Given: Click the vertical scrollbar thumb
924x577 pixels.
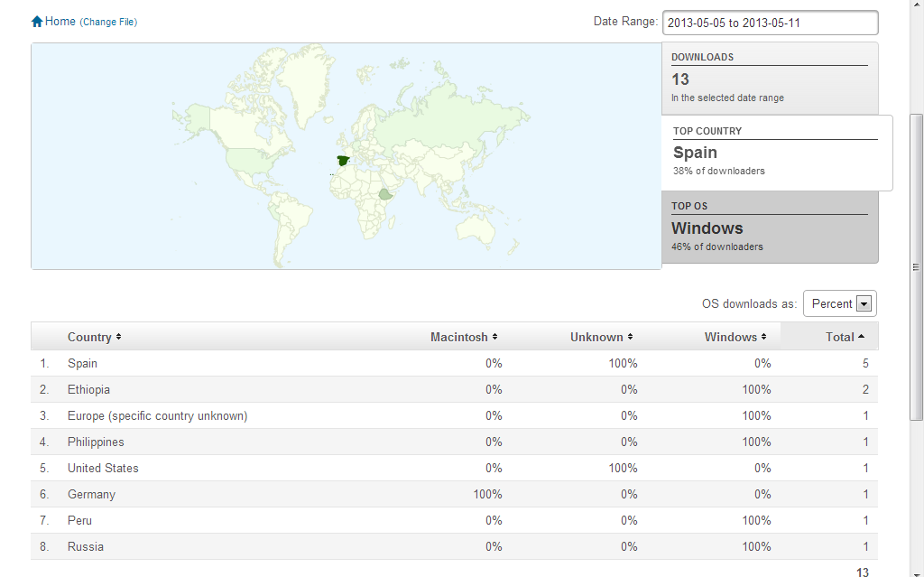Looking at the screenshot, I should 916,267.
